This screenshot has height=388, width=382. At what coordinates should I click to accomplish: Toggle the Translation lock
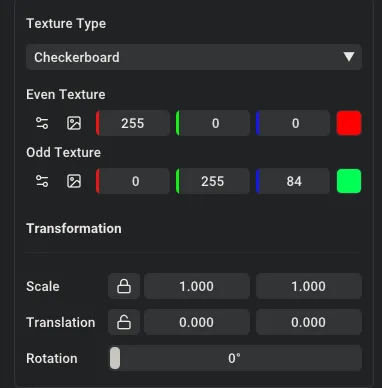(124, 322)
